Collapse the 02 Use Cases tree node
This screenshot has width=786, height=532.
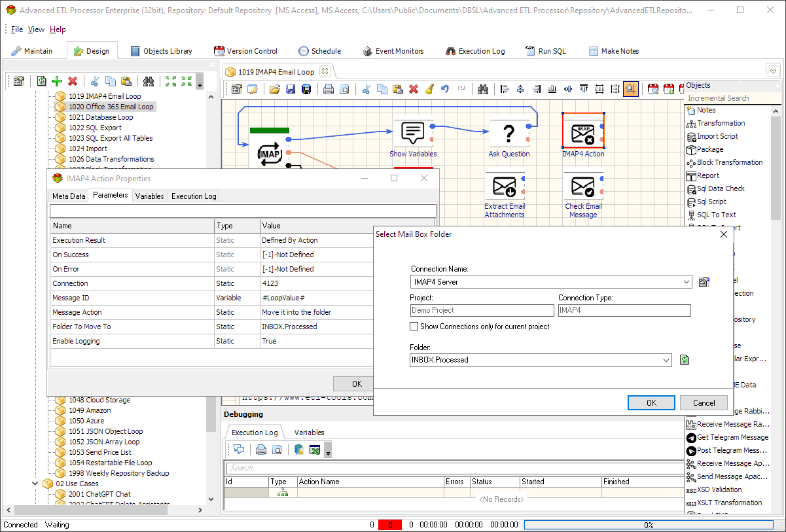point(35,484)
